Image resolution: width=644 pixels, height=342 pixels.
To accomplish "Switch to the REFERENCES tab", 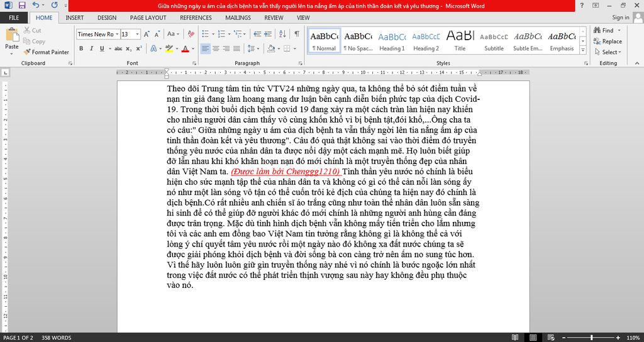I will tap(196, 18).
